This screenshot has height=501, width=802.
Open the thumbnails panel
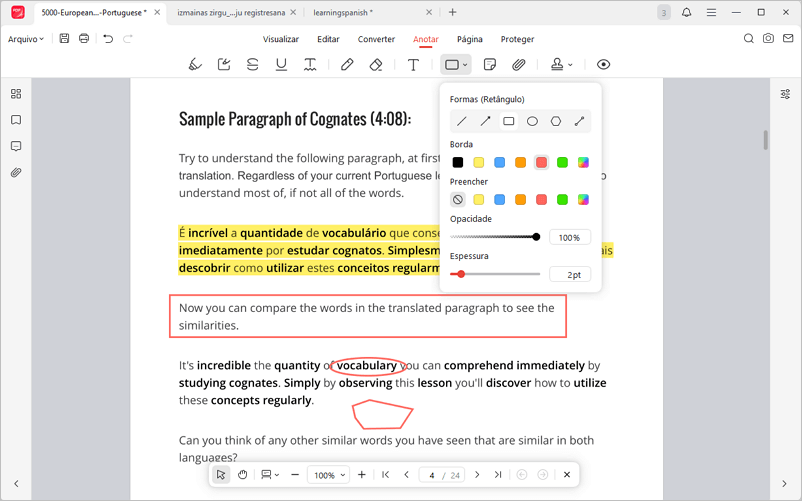[x=16, y=94]
